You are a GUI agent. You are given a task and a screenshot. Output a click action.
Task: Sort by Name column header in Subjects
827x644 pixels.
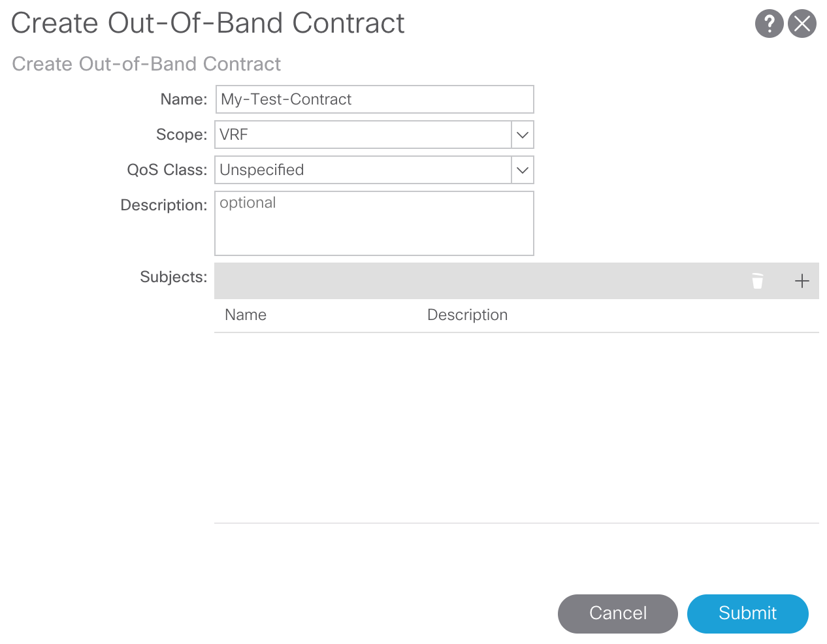pos(246,315)
